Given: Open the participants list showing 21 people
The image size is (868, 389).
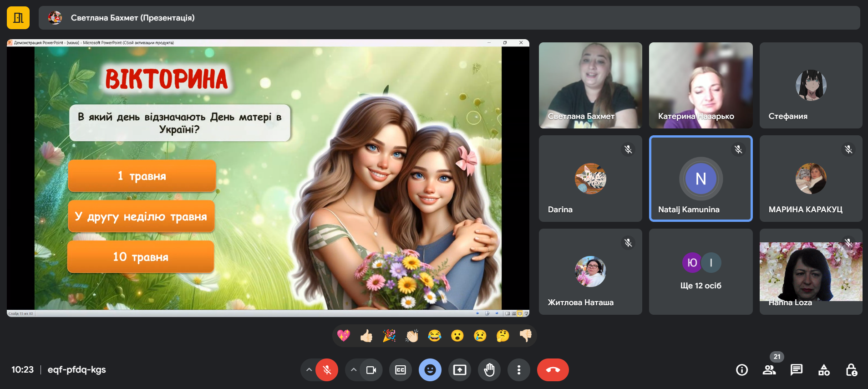Looking at the screenshot, I should click(x=769, y=370).
